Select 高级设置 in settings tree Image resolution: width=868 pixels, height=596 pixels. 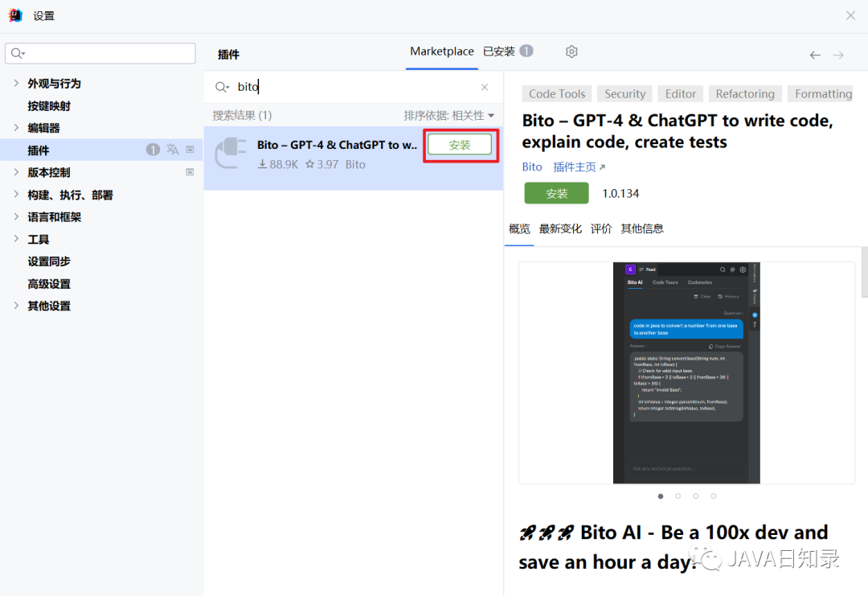coord(49,284)
